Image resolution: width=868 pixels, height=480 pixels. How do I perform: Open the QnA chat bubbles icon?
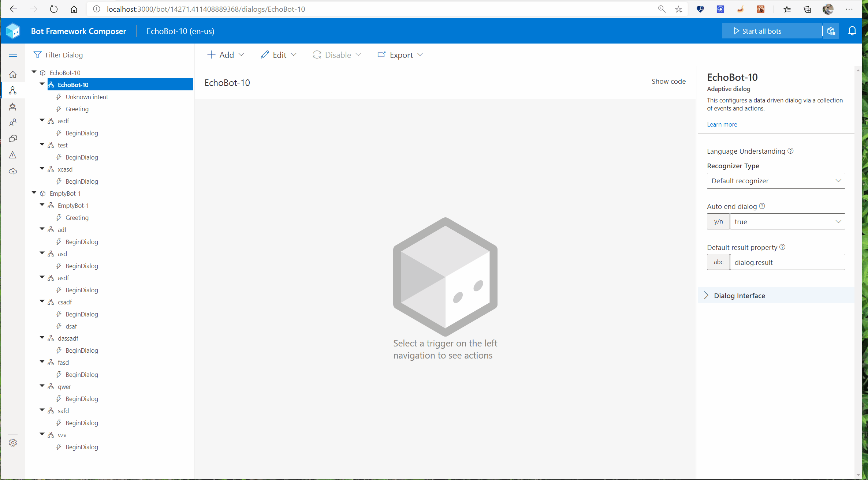[x=13, y=139]
